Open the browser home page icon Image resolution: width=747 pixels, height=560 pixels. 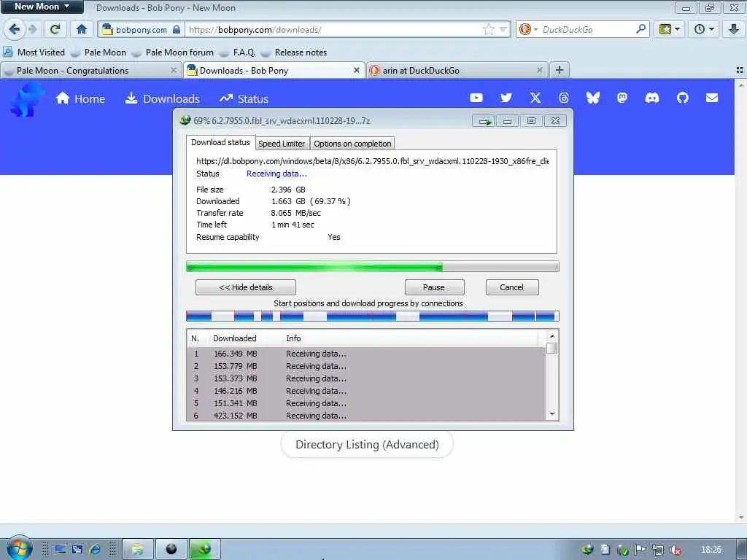82,29
